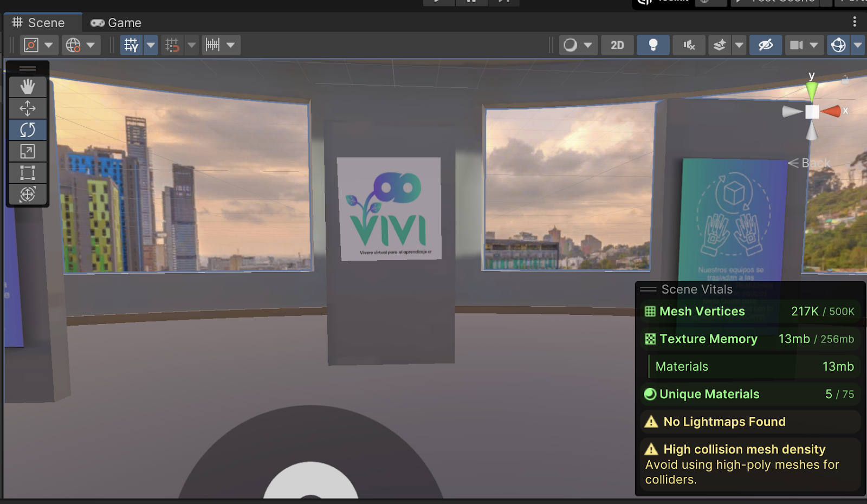Select the Scale tool
Screen dimensions: 867x504
(28, 152)
